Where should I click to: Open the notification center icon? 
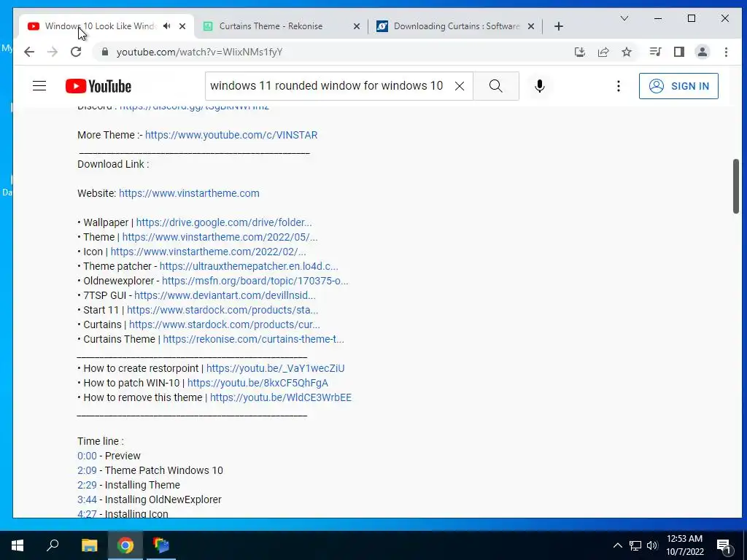pos(724,545)
